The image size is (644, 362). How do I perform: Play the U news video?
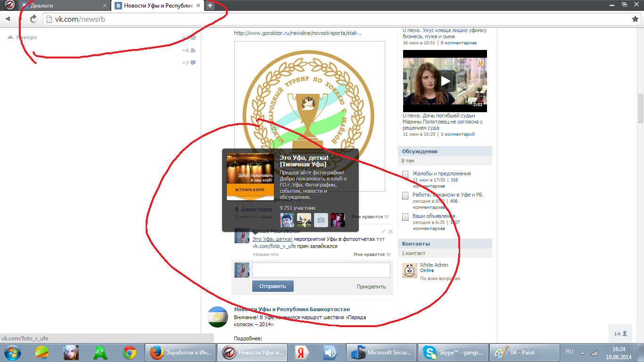click(445, 81)
